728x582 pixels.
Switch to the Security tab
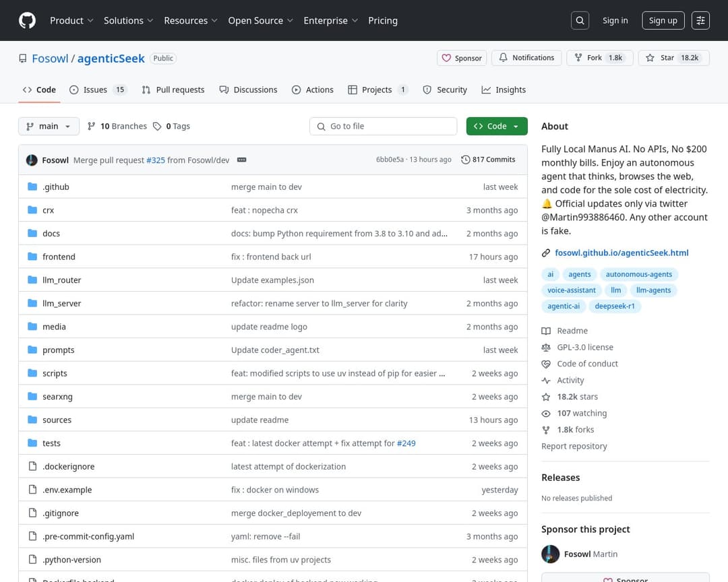pyautogui.click(x=445, y=90)
